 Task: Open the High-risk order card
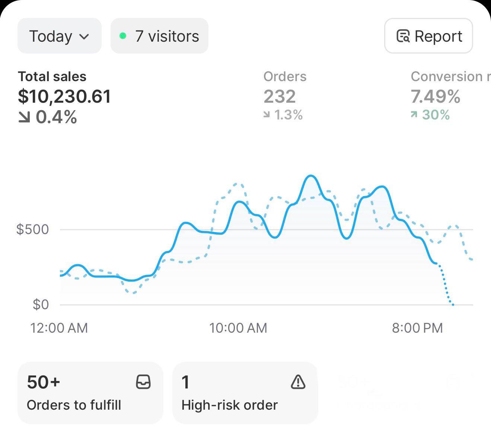point(245,393)
